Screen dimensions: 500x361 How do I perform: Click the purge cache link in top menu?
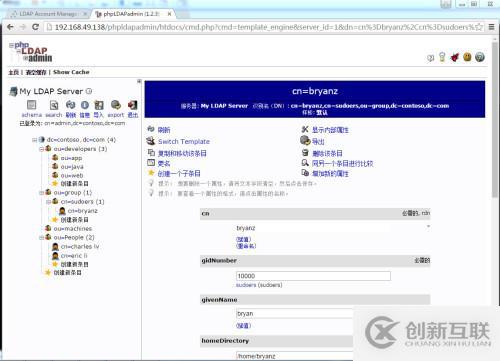coord(36,72)
